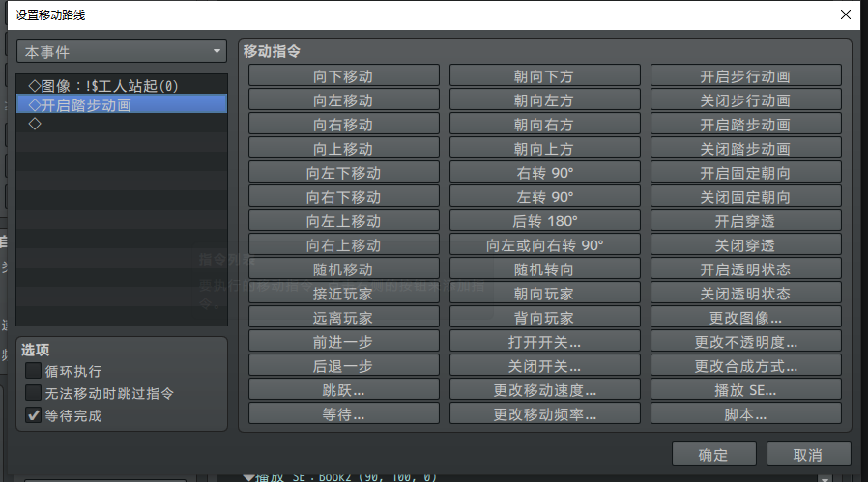Add the 向右下移动 command

coord(344,197)
